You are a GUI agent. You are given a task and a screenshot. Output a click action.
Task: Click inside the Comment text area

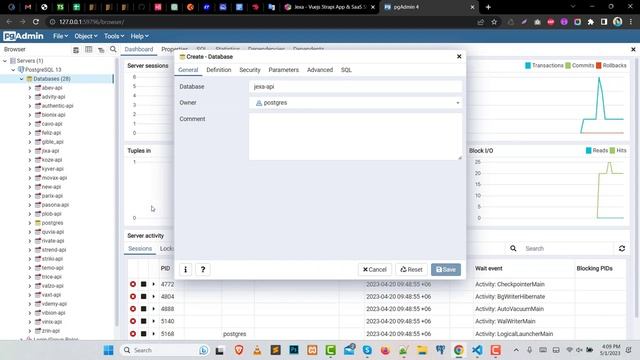(x=356, y=136)
